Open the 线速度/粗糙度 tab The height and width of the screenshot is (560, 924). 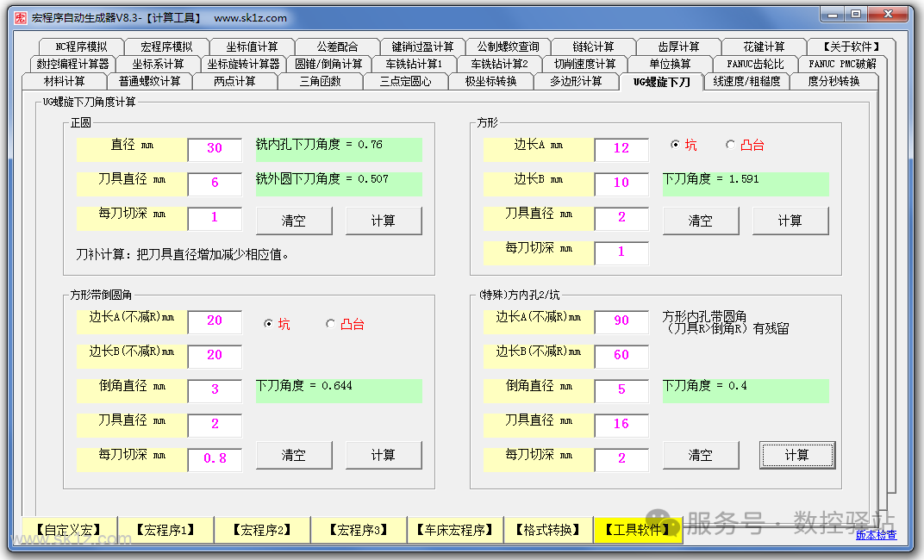[747, 81]
